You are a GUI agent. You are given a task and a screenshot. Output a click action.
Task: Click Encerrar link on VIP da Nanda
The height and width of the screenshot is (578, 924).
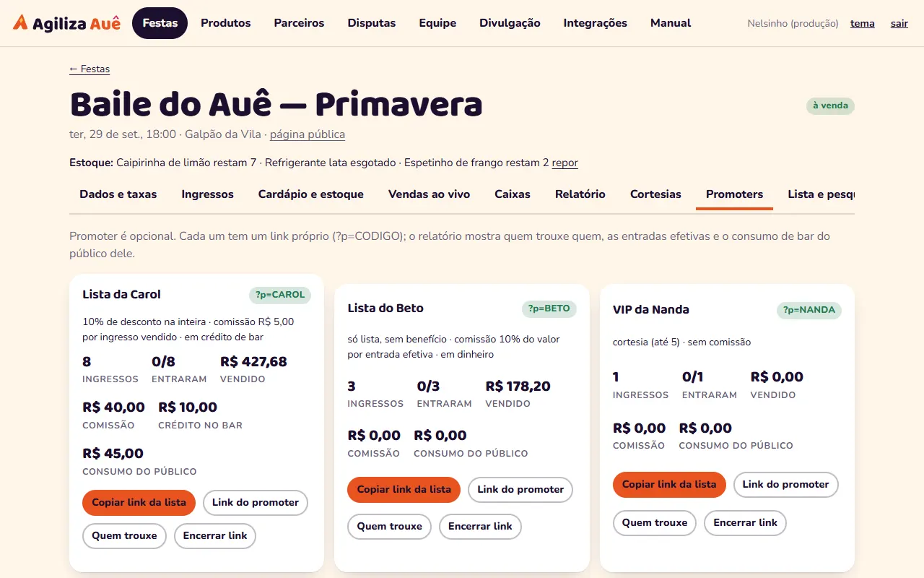746,522
